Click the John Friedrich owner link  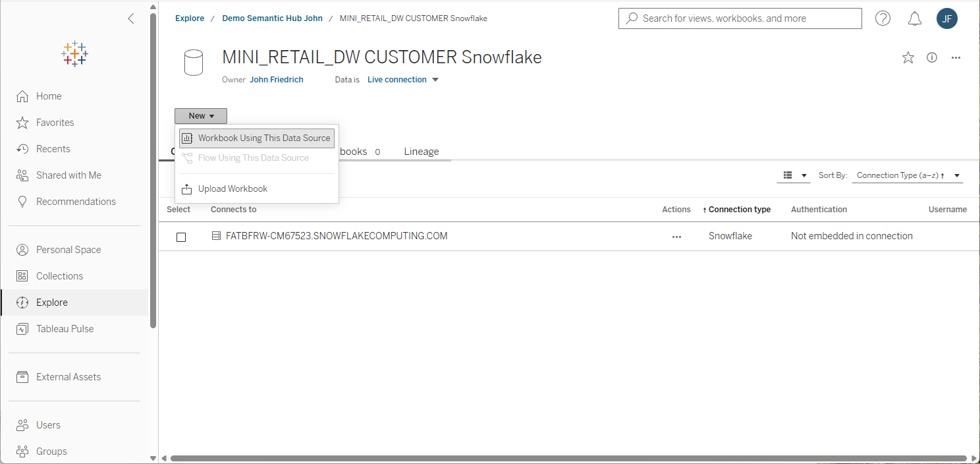(276, 80)
